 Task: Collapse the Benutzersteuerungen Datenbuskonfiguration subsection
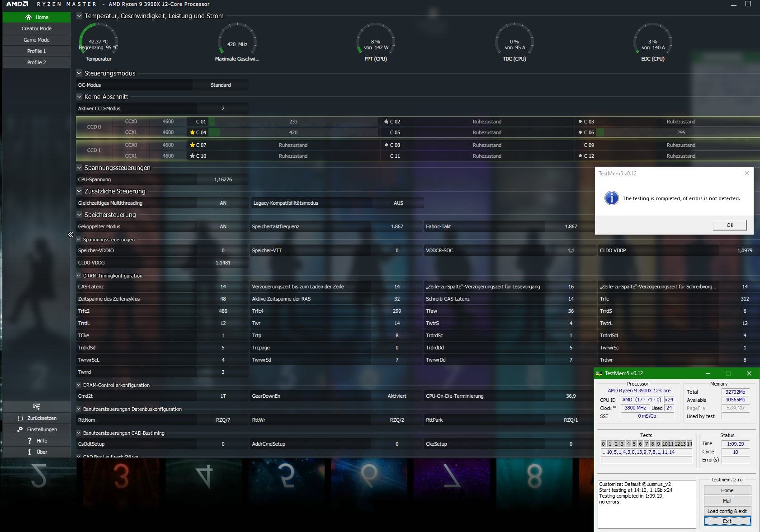(79, 409)
